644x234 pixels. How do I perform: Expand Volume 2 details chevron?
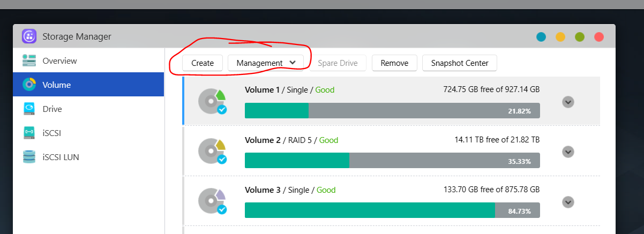[x=568, y=152]
